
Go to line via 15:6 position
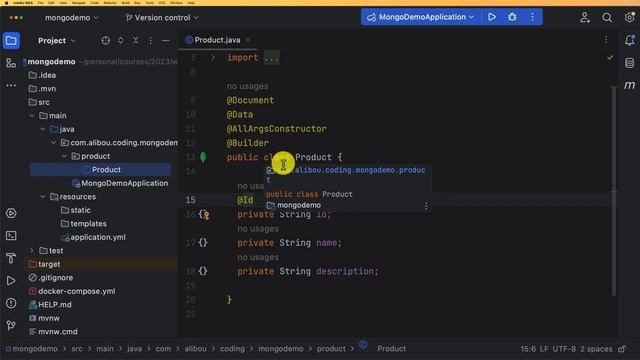click(x=528, y=349)
